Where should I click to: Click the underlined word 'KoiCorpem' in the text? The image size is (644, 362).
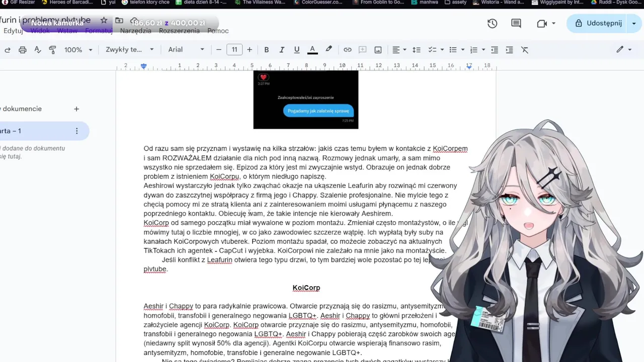pyautogui.click(x=450, y=149)
